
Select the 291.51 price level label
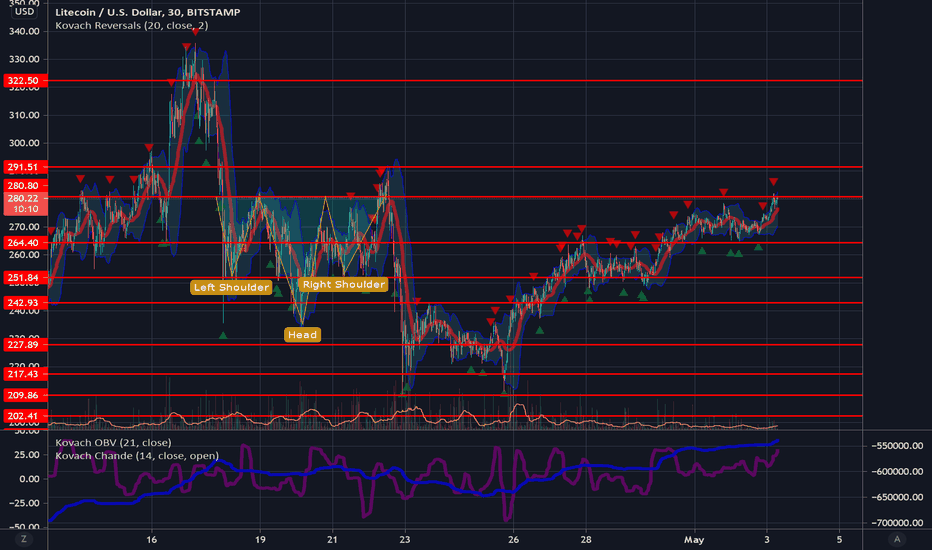[x=24, y=167]
